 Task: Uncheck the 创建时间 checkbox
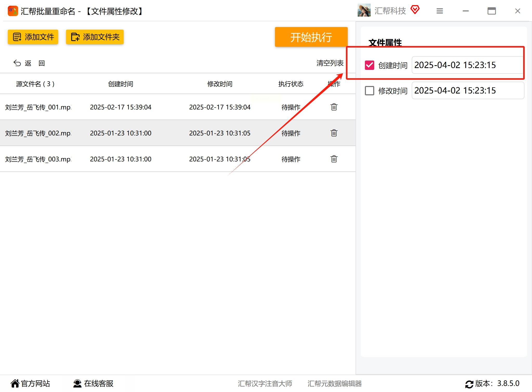[369, 65]
